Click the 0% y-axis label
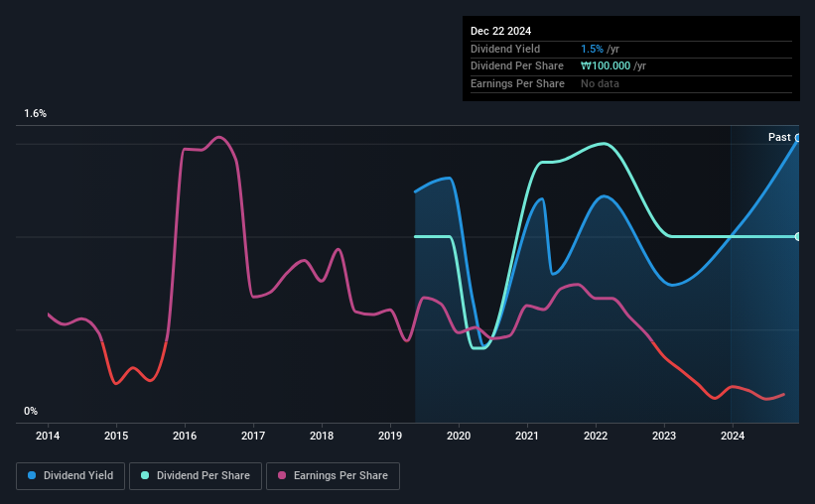This screenshot has width=815, height=504. click(x=31, y=411)
